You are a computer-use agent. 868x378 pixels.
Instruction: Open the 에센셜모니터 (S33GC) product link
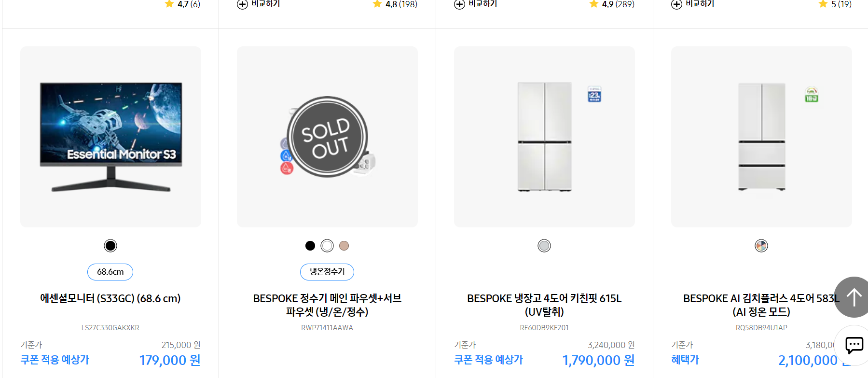(x=110, y=298)
